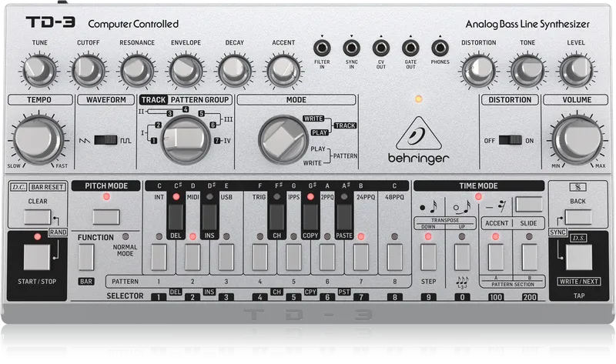Adjust the CUTOFF knob

[88, 71]
